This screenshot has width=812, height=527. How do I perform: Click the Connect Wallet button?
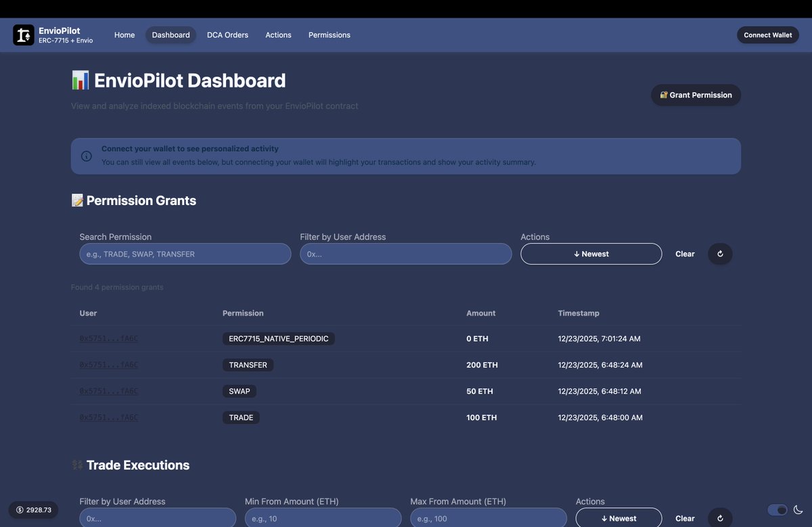pyautogui.click(x=768, y=35)
